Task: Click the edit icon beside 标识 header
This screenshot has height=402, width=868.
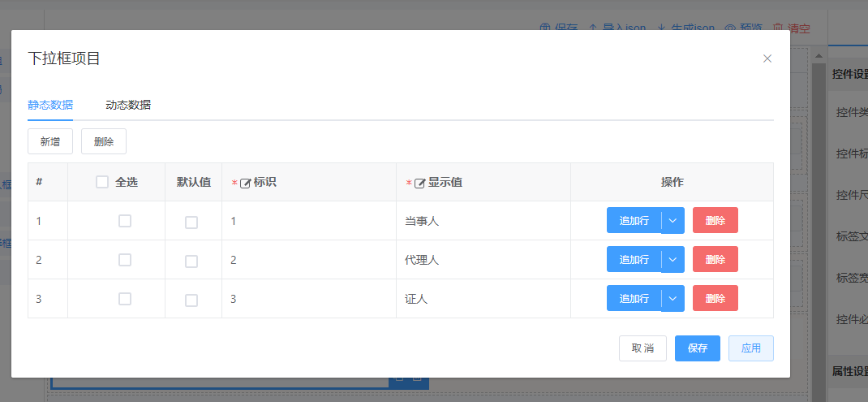Action: click(245, 183)
